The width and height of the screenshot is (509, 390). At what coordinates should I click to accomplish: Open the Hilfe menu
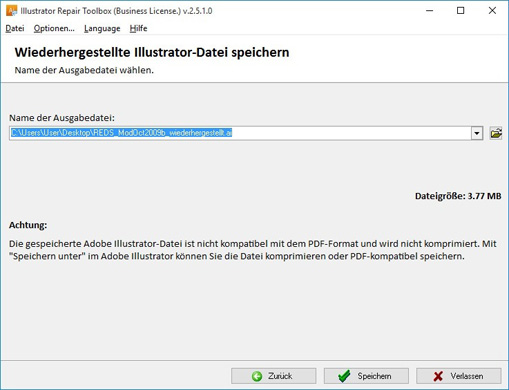(x=138, y=29)
